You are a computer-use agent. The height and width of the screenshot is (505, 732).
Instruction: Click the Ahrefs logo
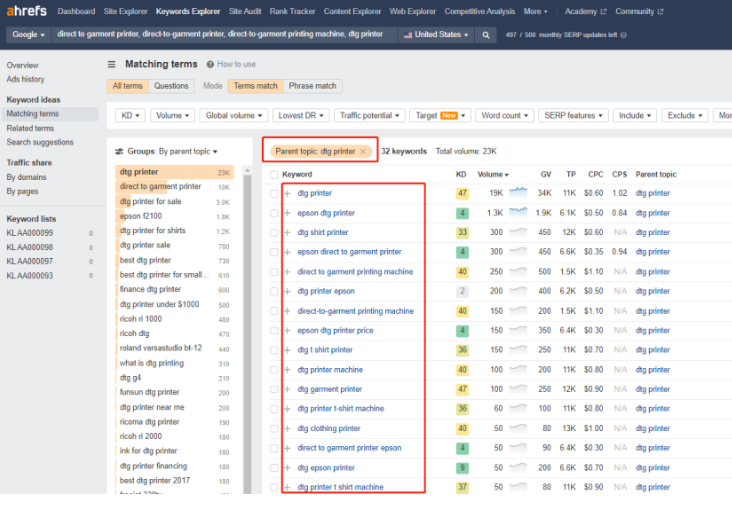point(27,12)
